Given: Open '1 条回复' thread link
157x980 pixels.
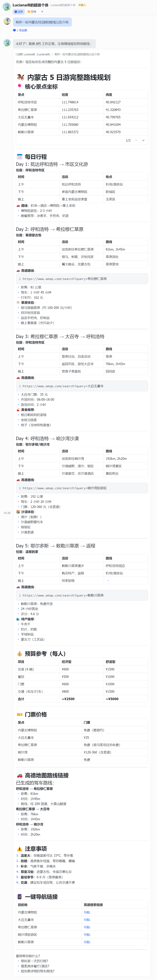Looking at the screenshot, I should (20, 30).
